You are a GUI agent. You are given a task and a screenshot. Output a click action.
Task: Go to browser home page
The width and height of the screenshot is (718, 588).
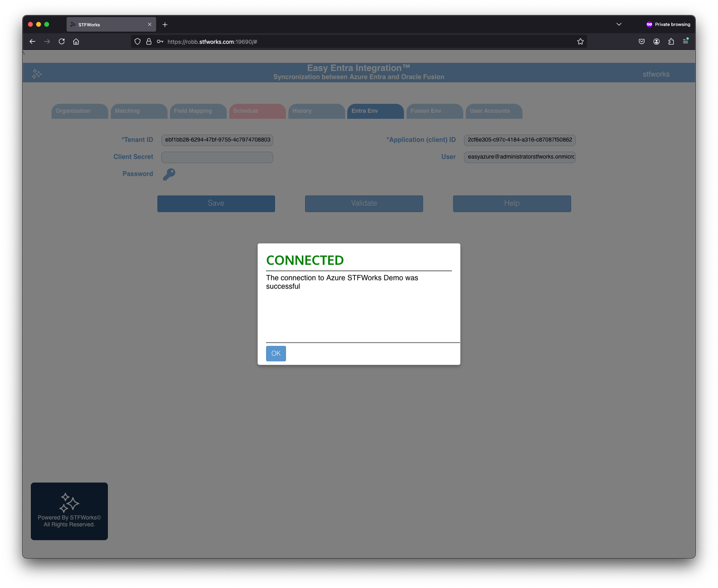point(76,42)
